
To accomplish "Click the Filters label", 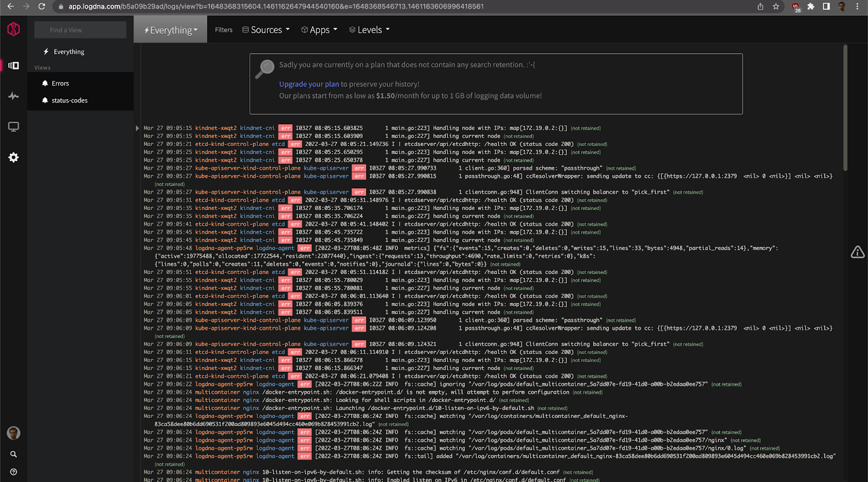I will click(224, 30).
